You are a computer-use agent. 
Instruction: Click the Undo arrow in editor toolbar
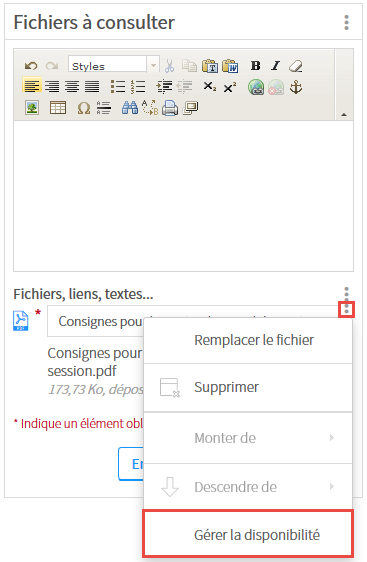click(x=31, y=66)
